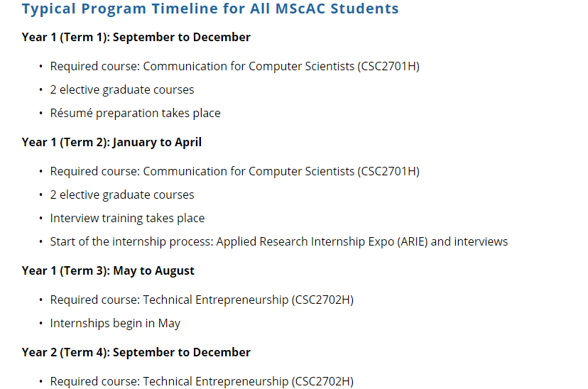
Task: Select the Year 1 Term 3 subheading
Action: (x=108, y=271)
